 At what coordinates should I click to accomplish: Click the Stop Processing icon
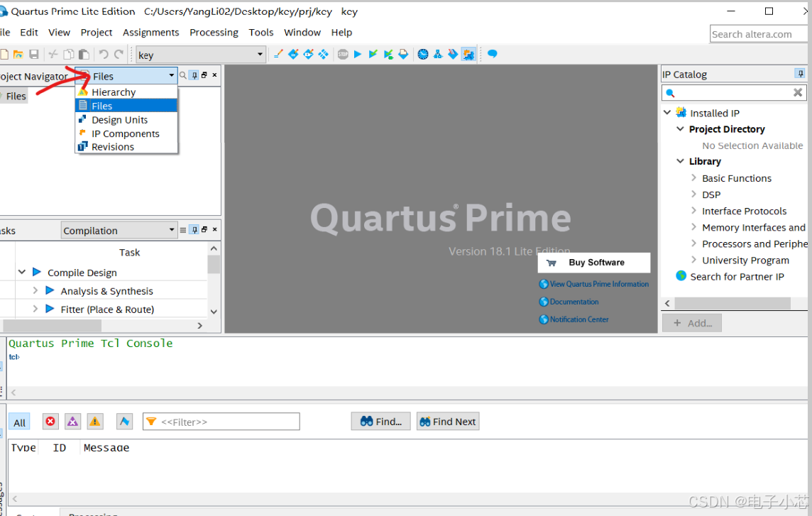(x=343, y=54)
